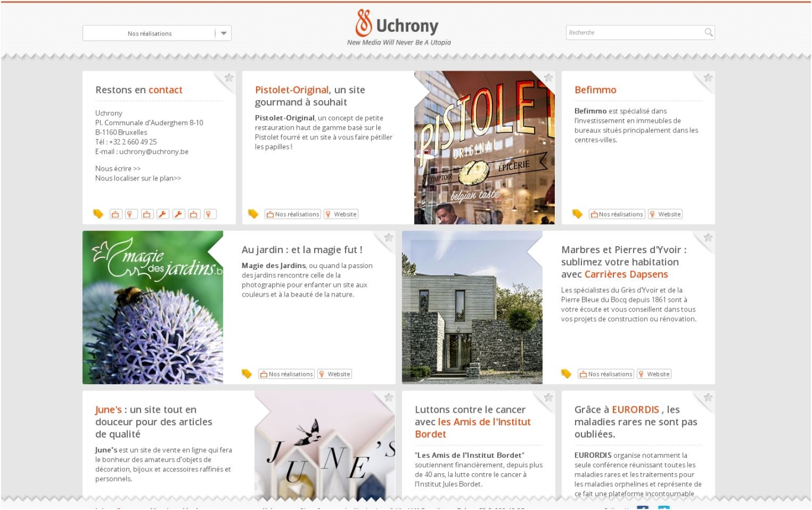Image resolution: width=812 pixels, height=510 pixels.
Task: Toggle the star on the Au jardin card
Action: [389, 238]
